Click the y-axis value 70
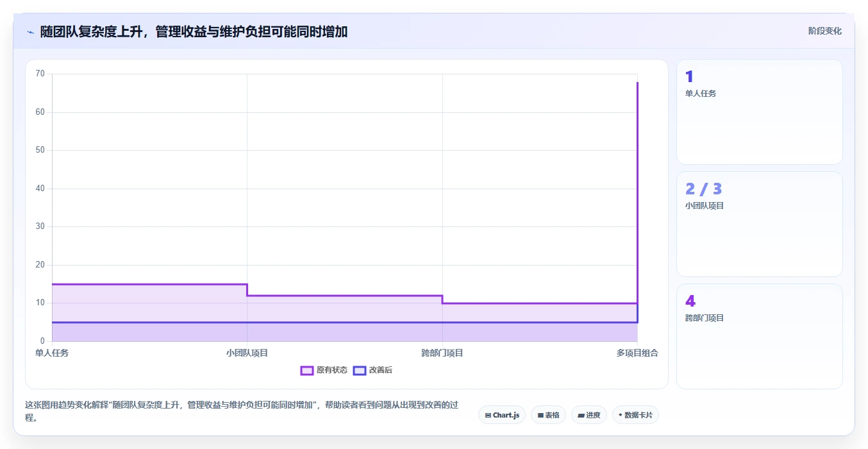This screenshot has width=868, height=449. pyautogui.click(x=40, y=74)
